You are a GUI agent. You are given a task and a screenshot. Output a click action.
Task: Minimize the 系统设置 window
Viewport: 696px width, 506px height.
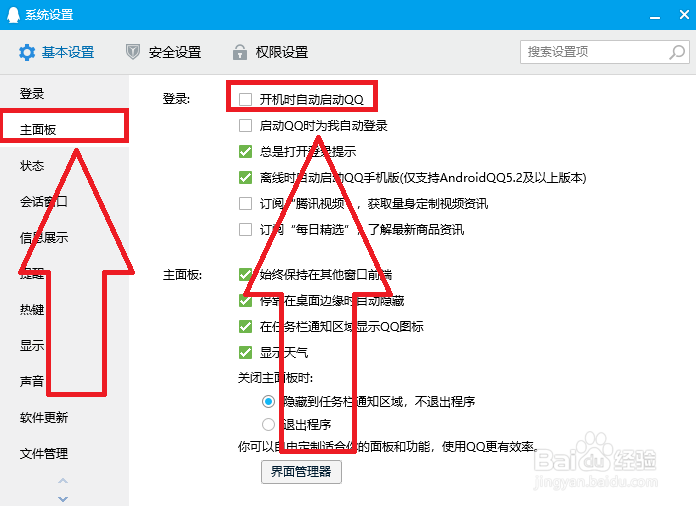click(655, 17)
